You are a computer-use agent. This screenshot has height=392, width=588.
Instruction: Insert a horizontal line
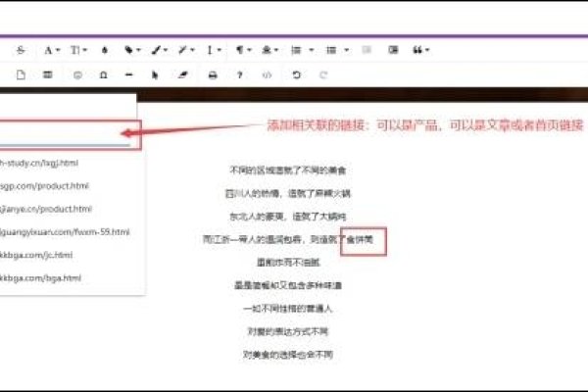(x=129, y=75)
